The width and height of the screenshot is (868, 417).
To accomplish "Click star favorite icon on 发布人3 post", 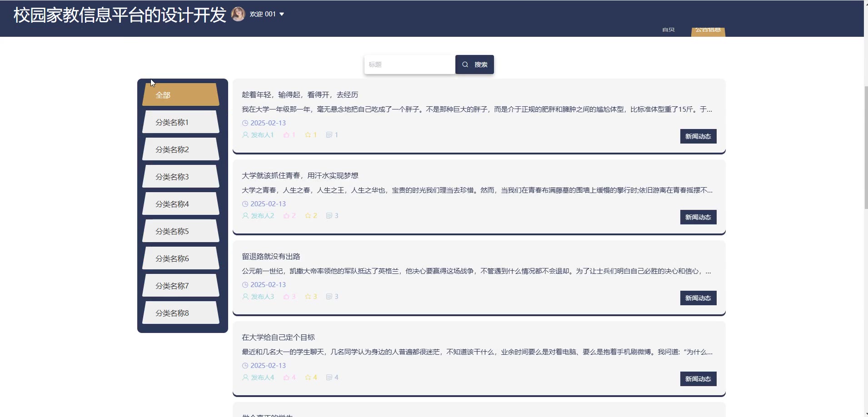I will click(308, 297).
